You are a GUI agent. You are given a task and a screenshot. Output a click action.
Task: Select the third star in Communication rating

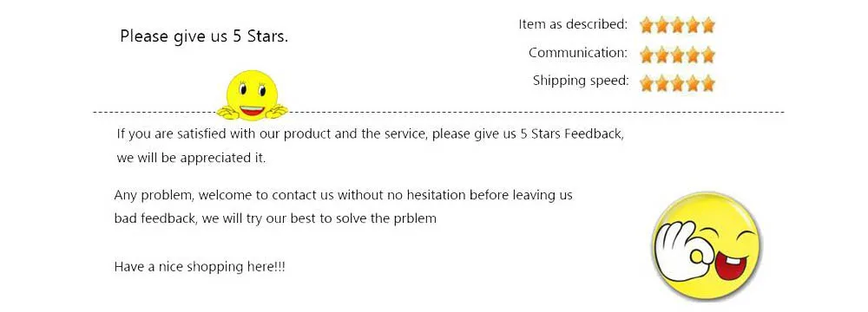point(677,55)
